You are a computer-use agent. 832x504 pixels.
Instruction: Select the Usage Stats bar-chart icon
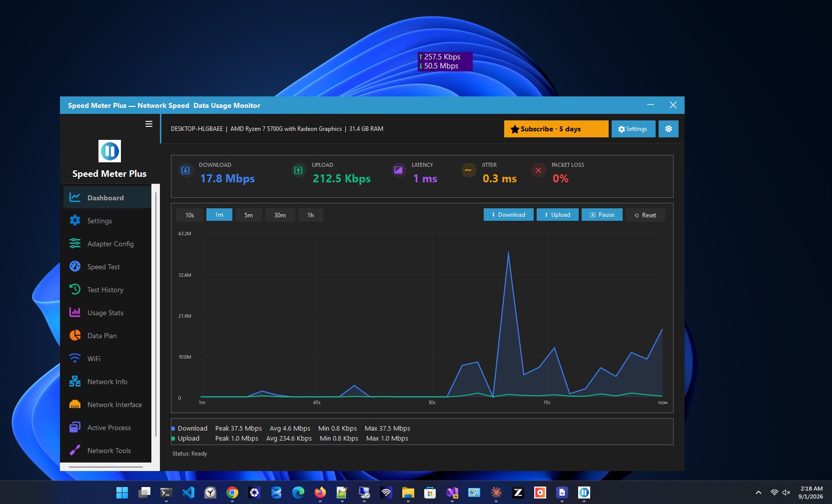75,312
